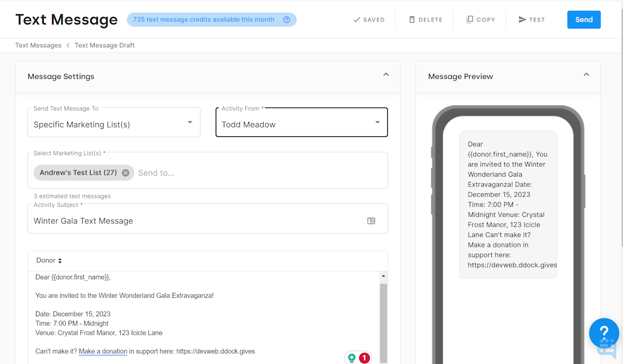Click the help icon beside text message credits
This screenshot has height=364, width=623.
[287, 20]
